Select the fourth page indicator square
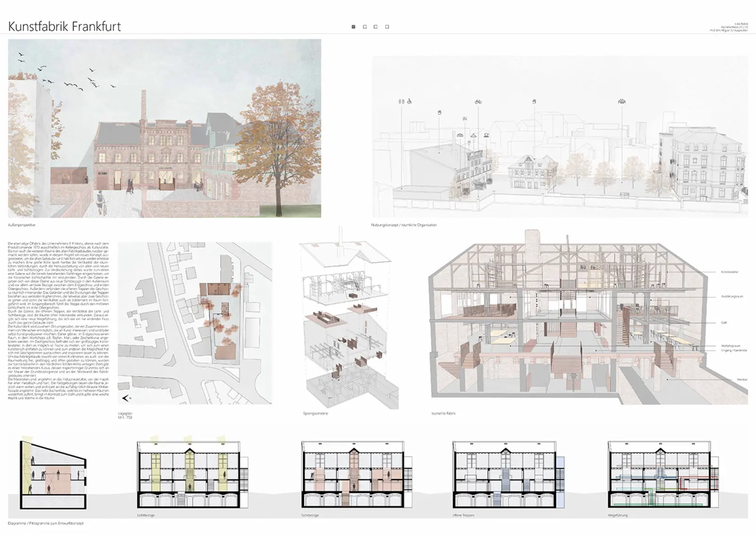Viewport: 756px width, 535px height. tap(387, 27)
